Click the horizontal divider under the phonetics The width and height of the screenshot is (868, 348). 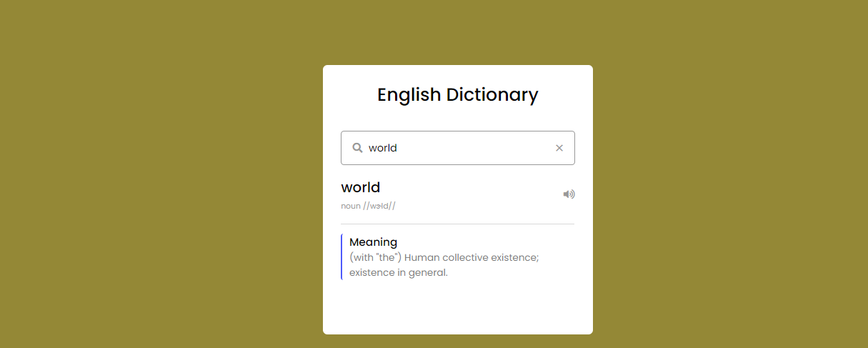point(457,224)
